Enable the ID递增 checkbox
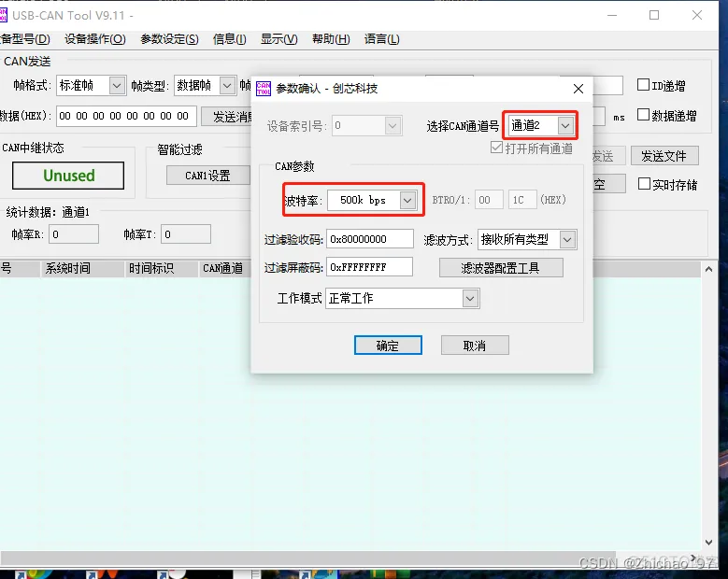 [x=643, y=85]
